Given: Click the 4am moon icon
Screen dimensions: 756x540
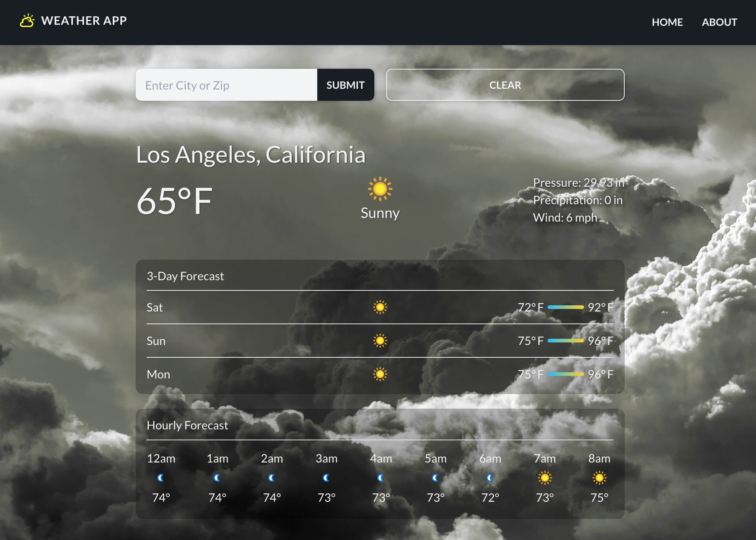Looking at the screenshot, I should tap(381, 478).
